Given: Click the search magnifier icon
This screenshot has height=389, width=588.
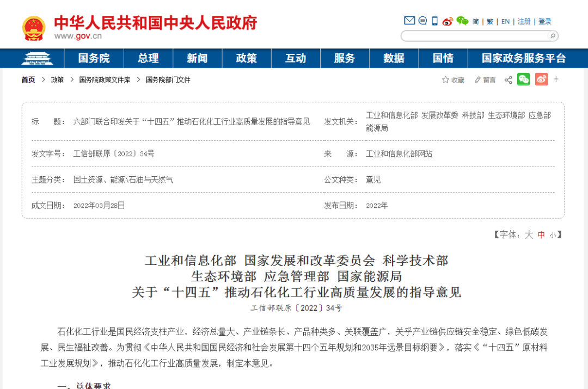Looking at the screenshot, I should click(552, 35).
